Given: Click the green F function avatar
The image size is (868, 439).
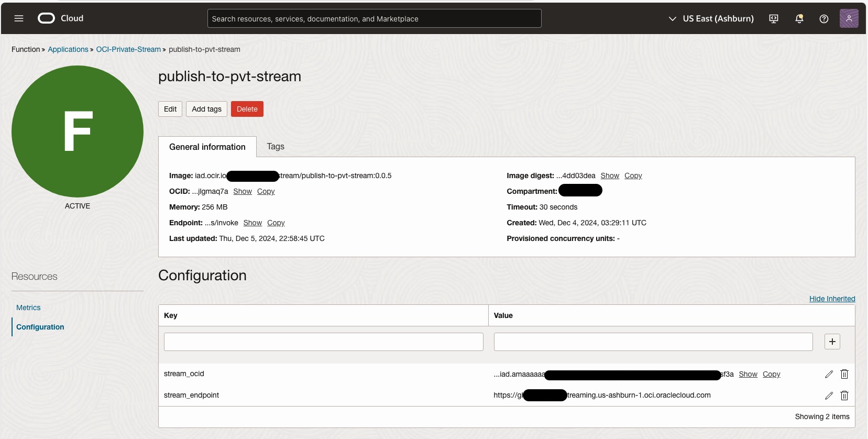Looking at the screenshot, I should coord(78,131).
